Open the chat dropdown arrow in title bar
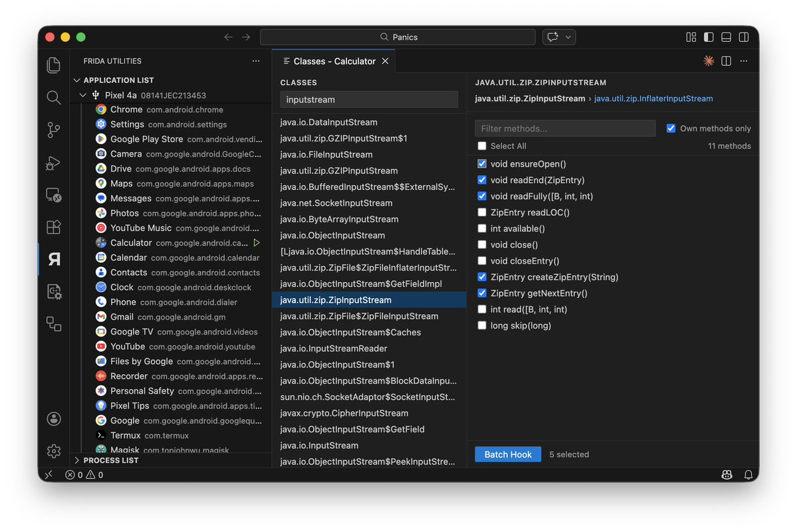This screenshot has width=797, height=532. coord(568,37)
